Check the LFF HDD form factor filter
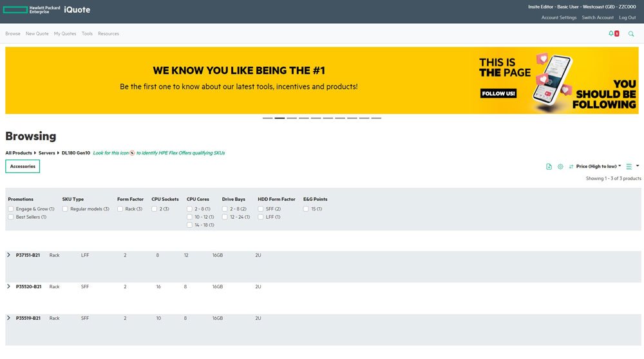The height and width of the screenshot is (359, 644). click(260, 217)
